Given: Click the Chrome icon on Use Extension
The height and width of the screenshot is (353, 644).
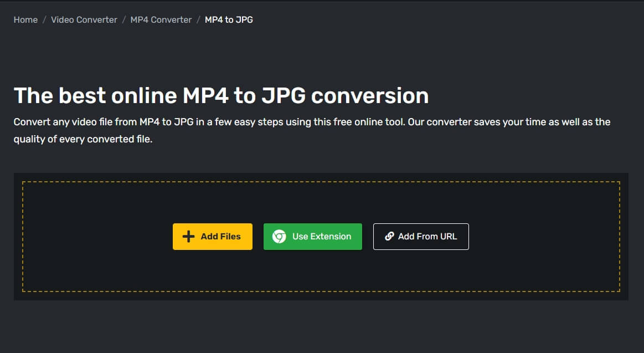Looking at the screenshot, I should pyautogui.click(x=279, y=236).
